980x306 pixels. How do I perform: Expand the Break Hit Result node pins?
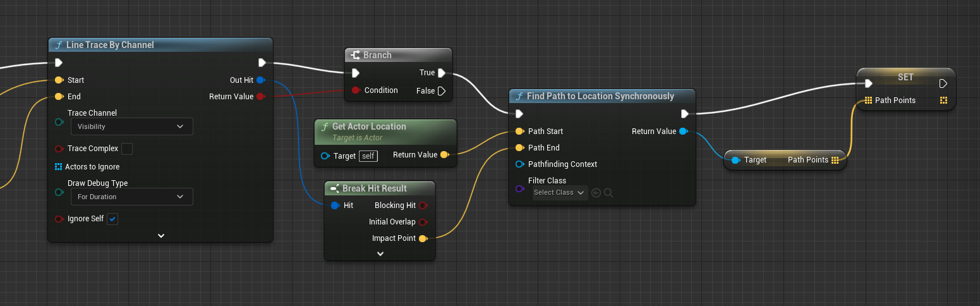pos(380,254)
